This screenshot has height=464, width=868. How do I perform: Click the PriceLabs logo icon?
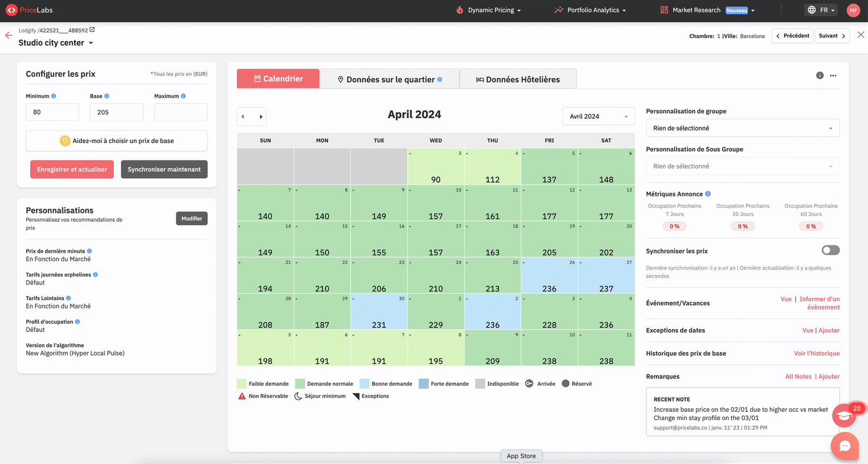coord(11,10)
